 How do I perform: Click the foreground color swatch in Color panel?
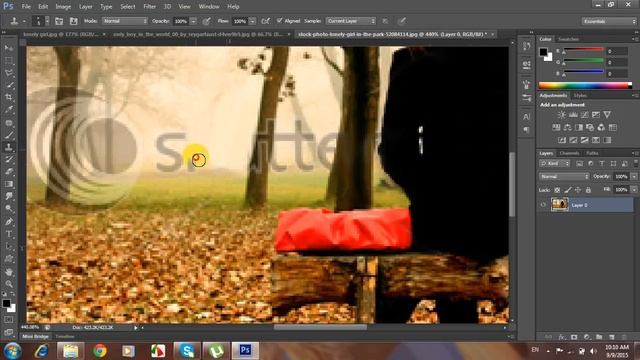543,52
